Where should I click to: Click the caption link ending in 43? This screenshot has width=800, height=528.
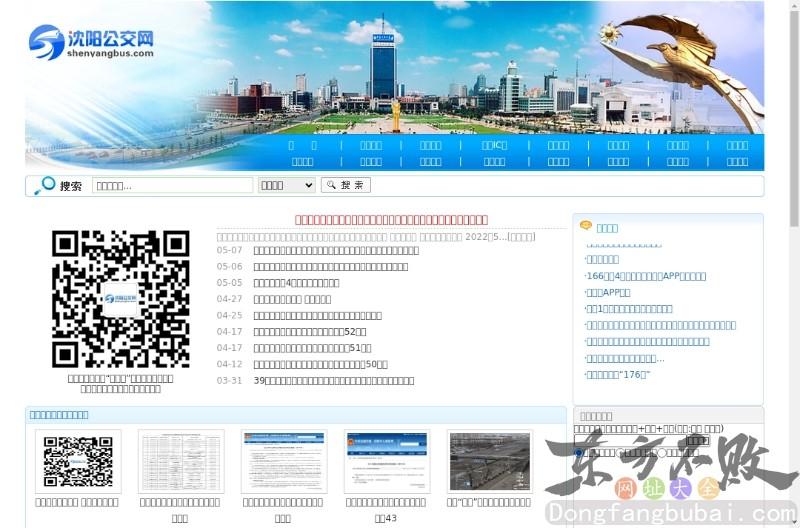(x=386, y=510)
